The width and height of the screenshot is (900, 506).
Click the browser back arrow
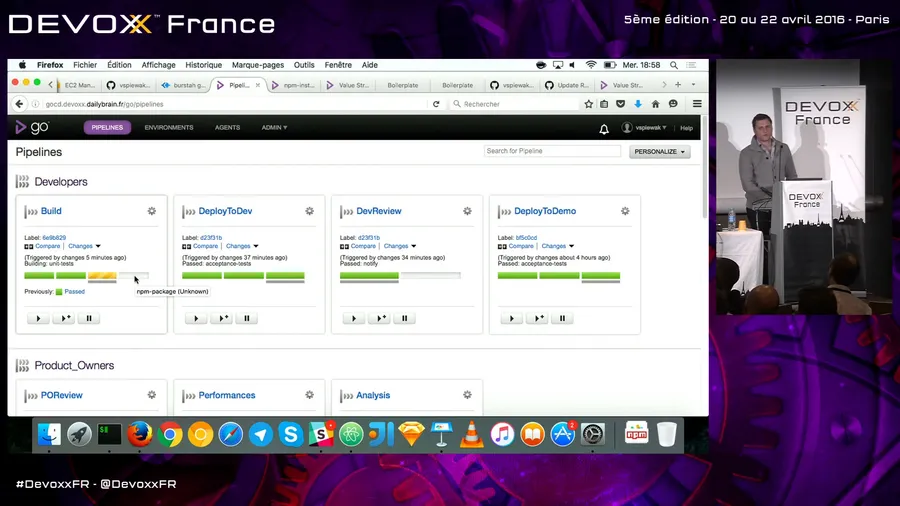pos(20,104)
